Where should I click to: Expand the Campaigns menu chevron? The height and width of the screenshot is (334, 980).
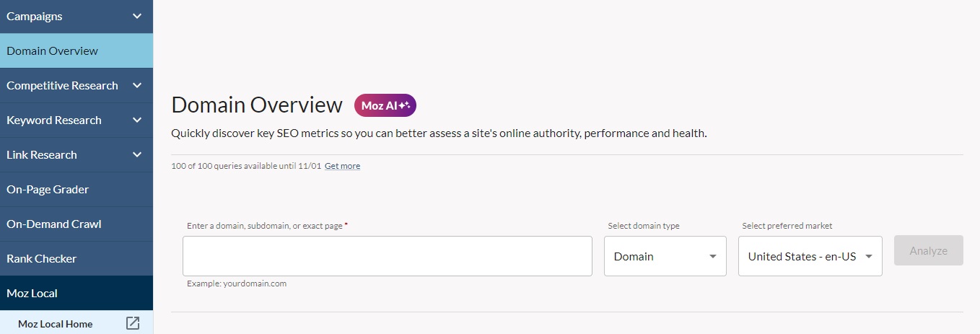[137, 16]
